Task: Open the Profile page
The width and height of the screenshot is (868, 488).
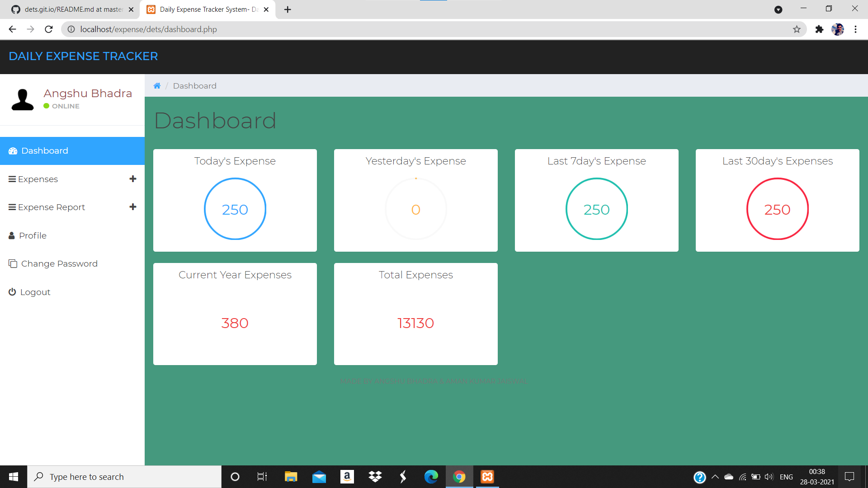Action: pos(33,235)
